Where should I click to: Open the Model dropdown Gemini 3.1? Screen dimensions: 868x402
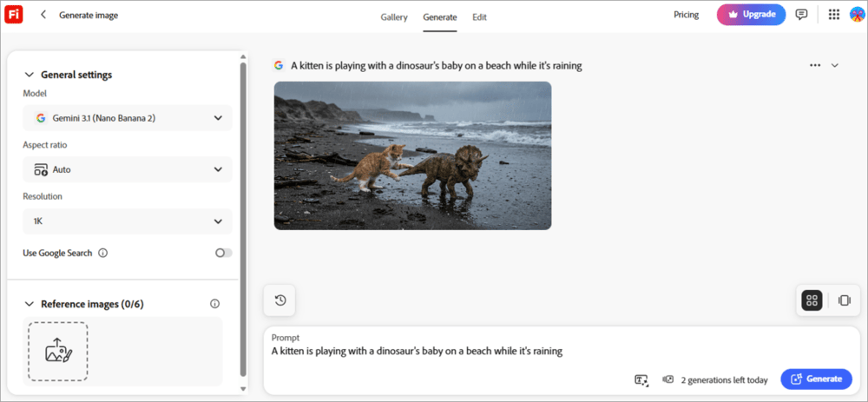128,118
